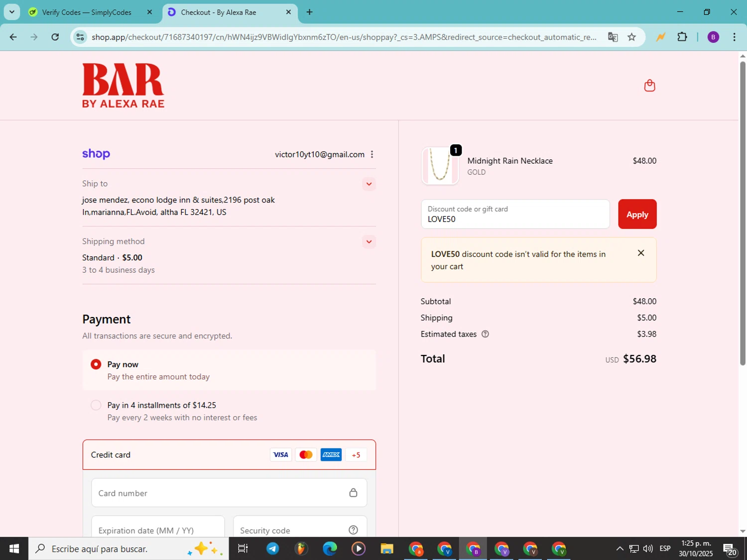Image resolution: width=747 pixels, height=560 pixels.
Task: Dismiss the LOVE50 invalid code message
Action: (x=641, y=253)
